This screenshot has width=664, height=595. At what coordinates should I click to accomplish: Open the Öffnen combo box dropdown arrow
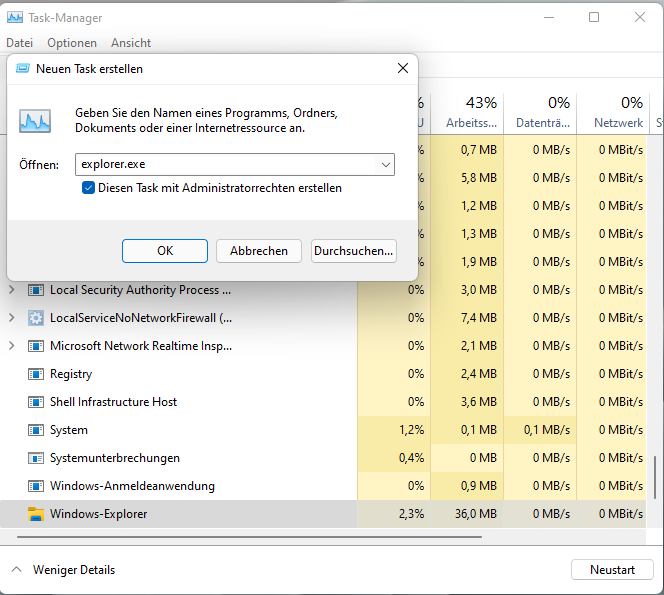coord(385,164)
